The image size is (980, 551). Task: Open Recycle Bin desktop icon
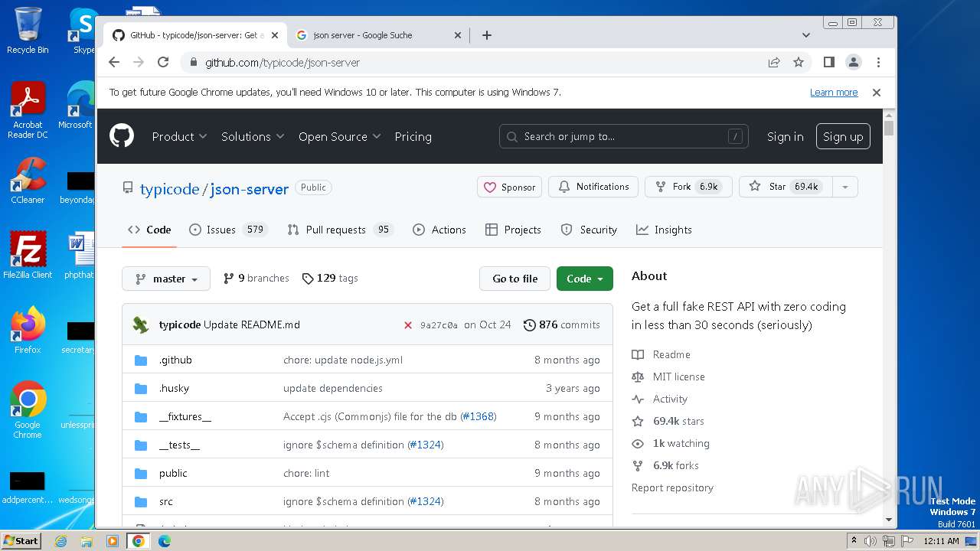(28, 31)
